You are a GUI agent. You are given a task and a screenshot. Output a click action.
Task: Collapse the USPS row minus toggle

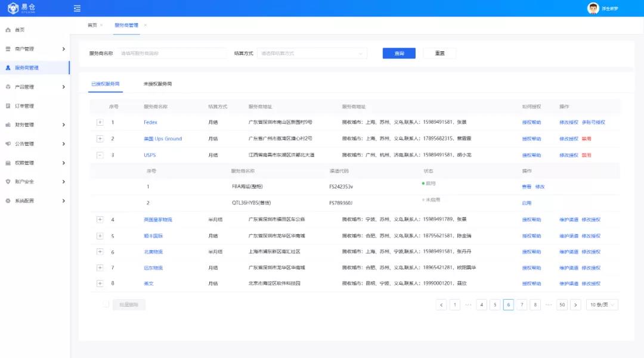[100, 155]
